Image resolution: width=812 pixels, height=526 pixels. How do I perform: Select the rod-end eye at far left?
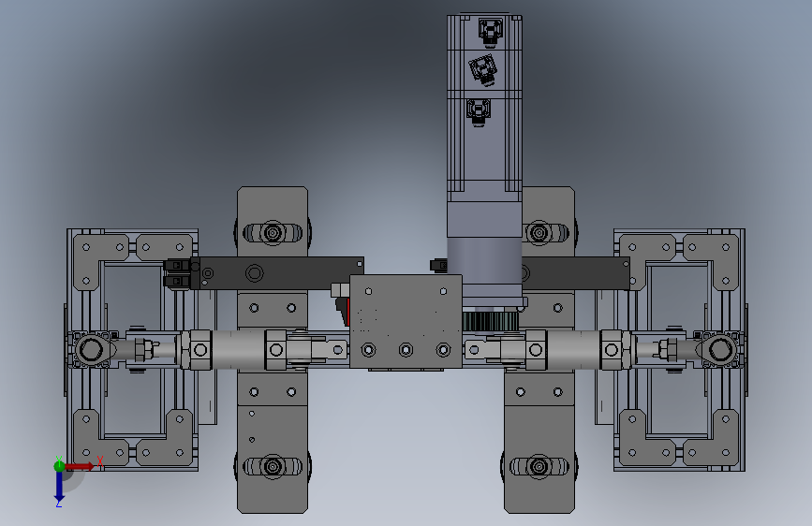[92, 349]
